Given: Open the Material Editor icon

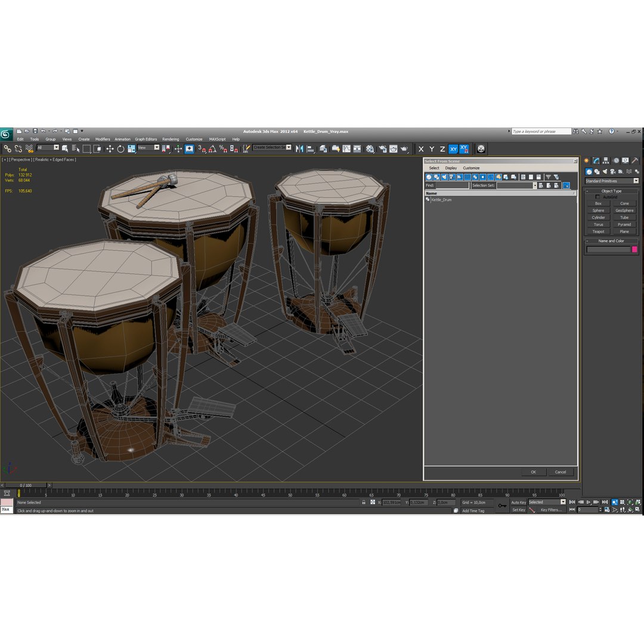Looking at the screenshot, I should pyautogui.click(x=370, y=148).
